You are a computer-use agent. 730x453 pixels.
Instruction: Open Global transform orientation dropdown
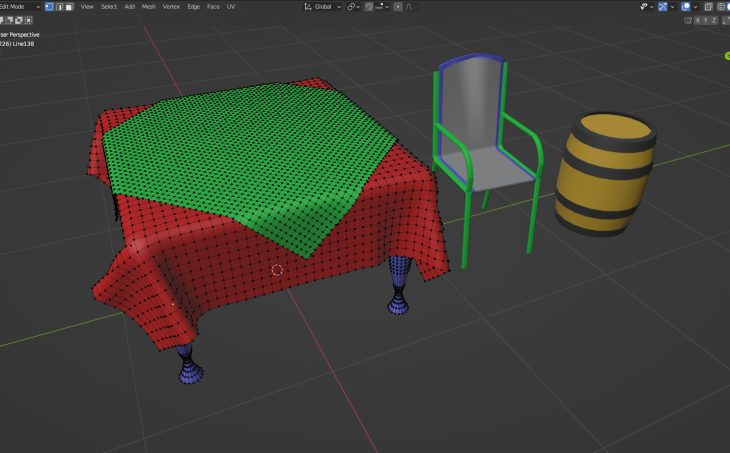pos(323,6)
